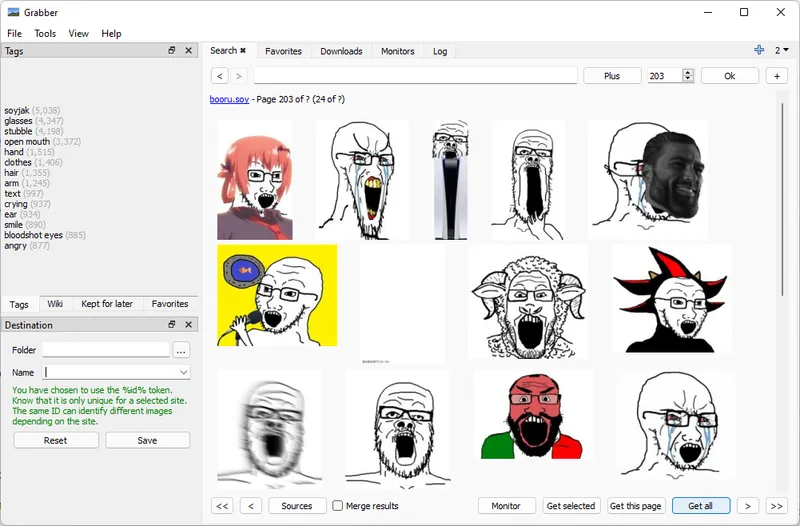Enable the Merge results checkbox

338,506
